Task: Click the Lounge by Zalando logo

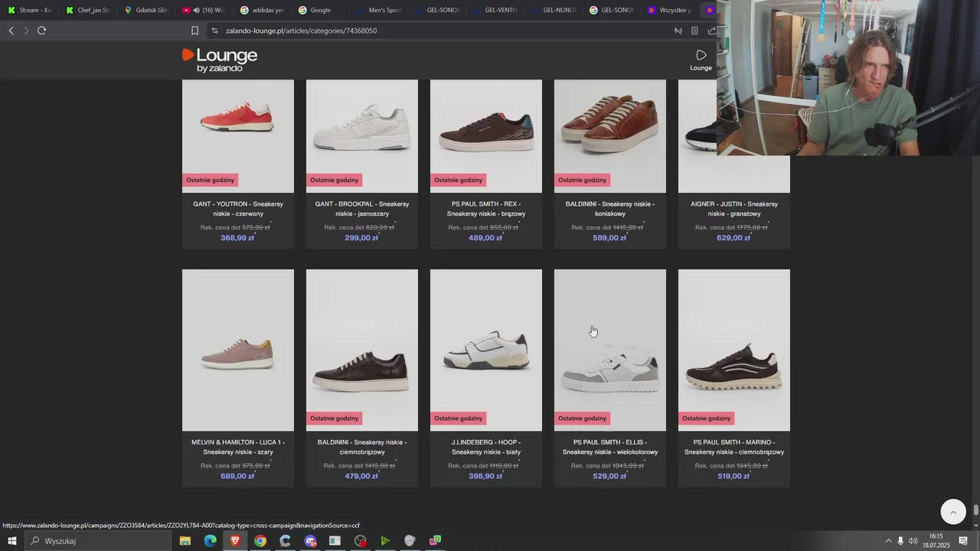Action: coord(220,60)
